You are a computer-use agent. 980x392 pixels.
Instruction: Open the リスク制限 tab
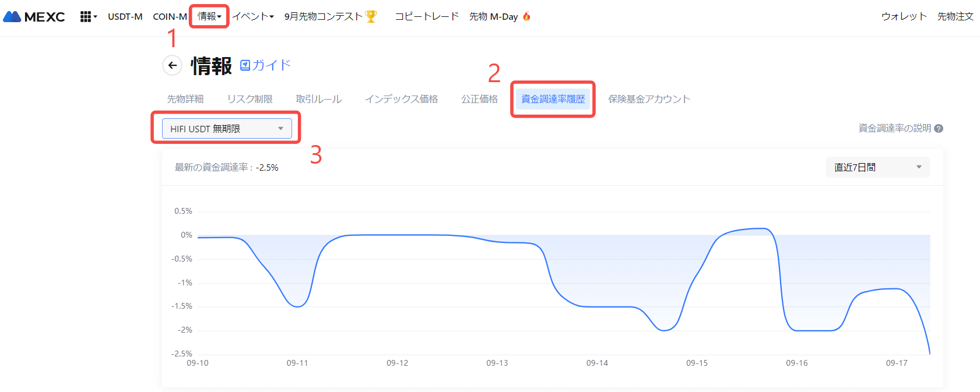[x=250, y=100]
